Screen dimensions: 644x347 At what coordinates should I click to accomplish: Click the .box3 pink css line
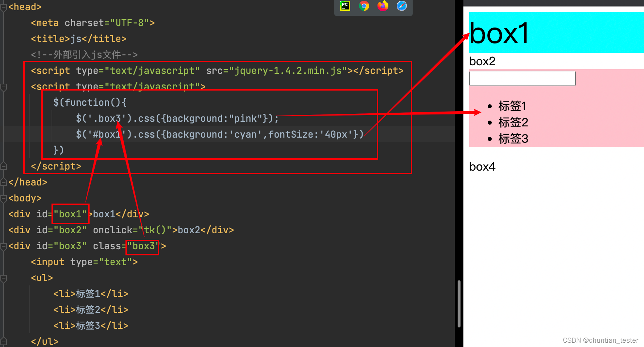pyautogui.click(x=177, y=118)
